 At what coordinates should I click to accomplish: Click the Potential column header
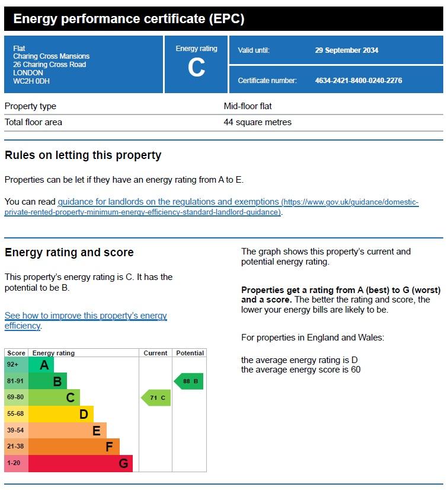coord(190,353)
